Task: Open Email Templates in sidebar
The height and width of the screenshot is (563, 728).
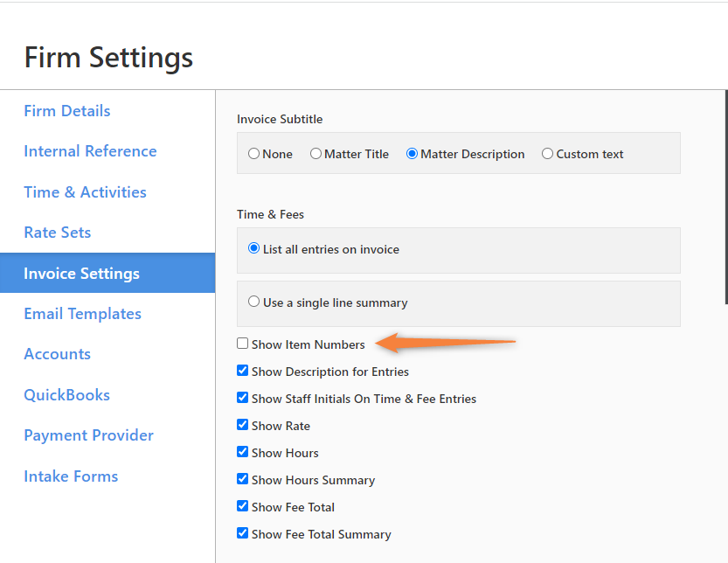Action: tap(82, 314)
